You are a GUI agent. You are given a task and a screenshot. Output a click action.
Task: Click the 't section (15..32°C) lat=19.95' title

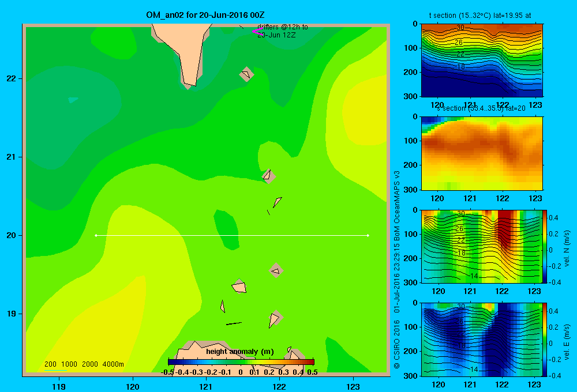tap(480, 16)
